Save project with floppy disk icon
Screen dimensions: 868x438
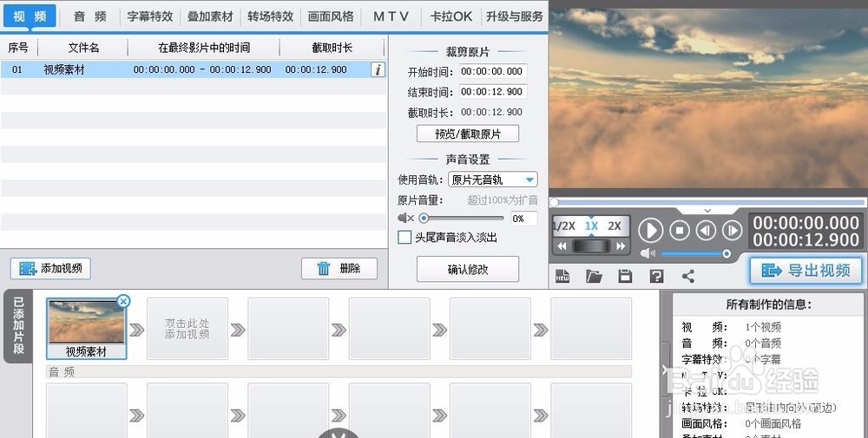(625, 276)
